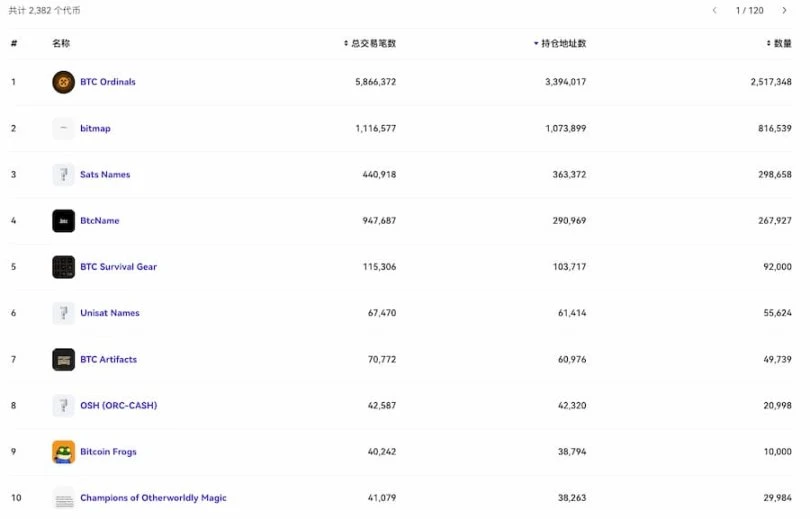Go to the previous page arrow
This screenshot has height=519, width=810.
click(714, 10)
